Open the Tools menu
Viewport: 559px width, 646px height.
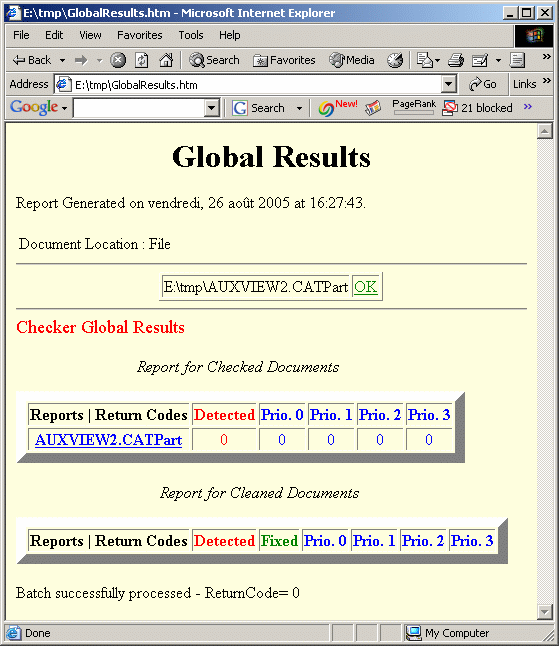pos(191,35)
